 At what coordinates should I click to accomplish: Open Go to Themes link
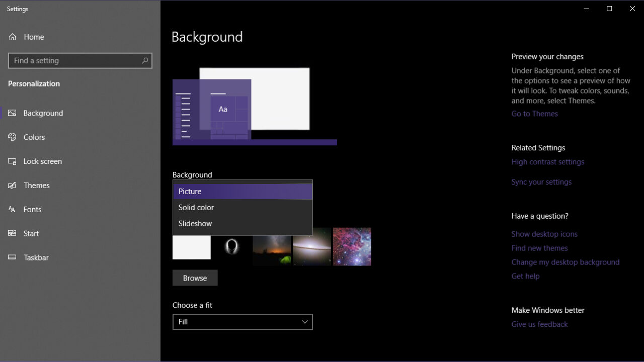tap(534, 114)
